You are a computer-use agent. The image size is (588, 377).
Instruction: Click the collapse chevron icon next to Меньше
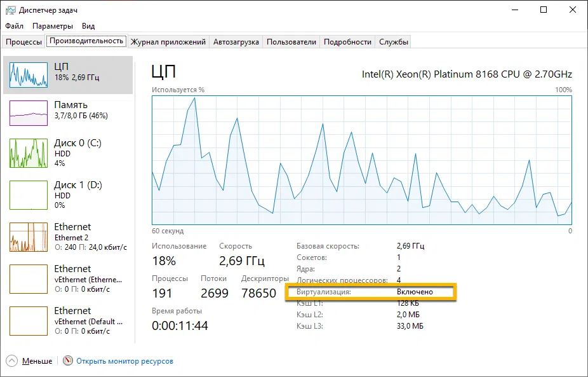11,361
